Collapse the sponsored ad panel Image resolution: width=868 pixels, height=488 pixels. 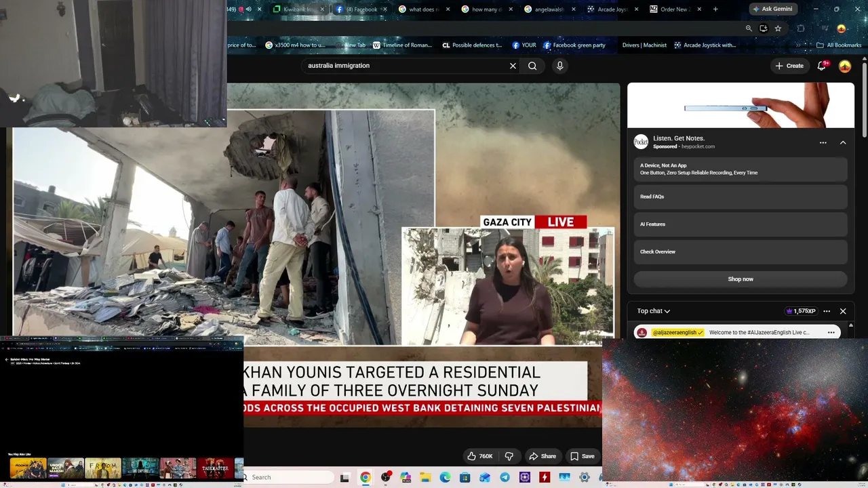tap(843, 143)
